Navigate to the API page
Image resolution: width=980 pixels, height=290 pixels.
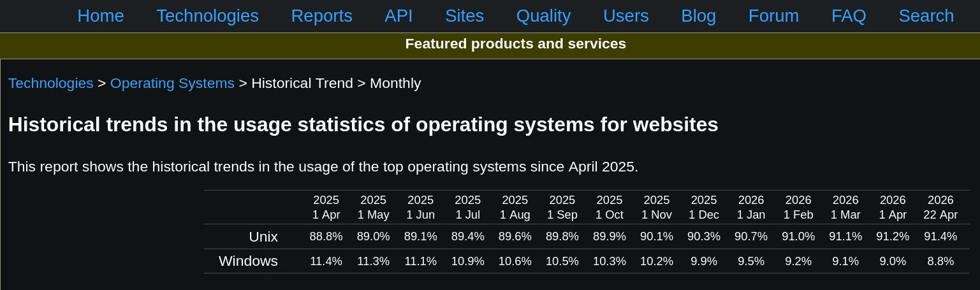point(399,16)
